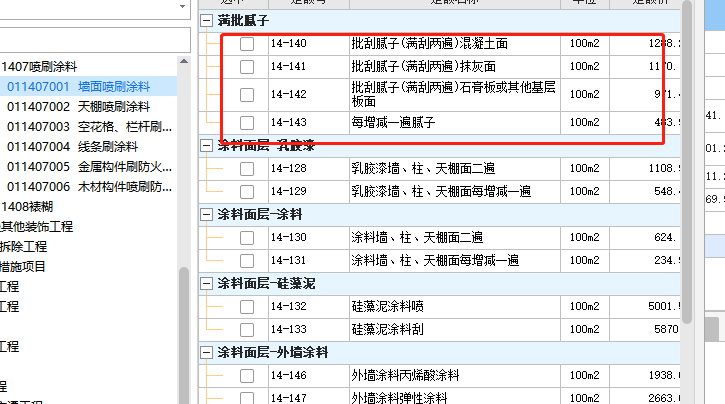725x404 pixels.
Task: Click quota name 涂料墙、柱、天棚面每增减一遍
Action: click(x=435, y=260)
